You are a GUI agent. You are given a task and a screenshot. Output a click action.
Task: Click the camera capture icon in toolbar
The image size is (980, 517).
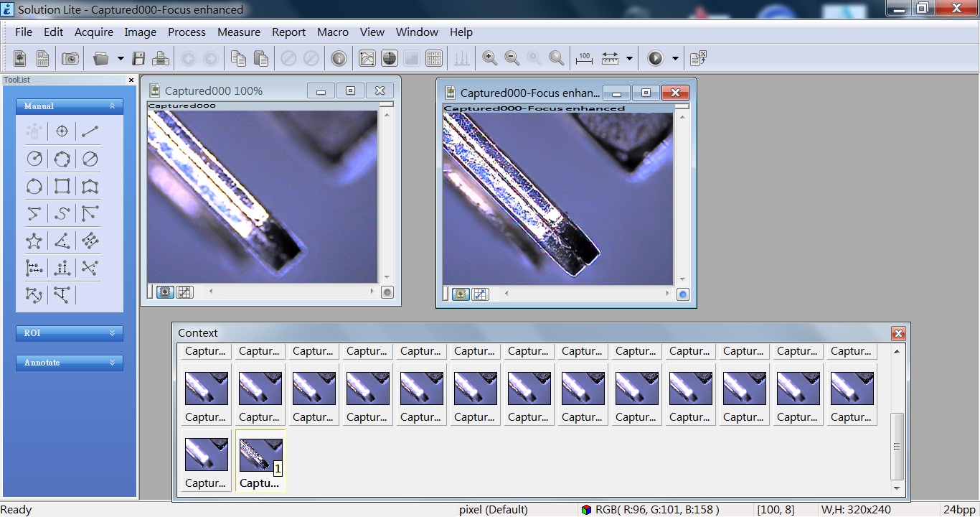click(x=70, y=59)
